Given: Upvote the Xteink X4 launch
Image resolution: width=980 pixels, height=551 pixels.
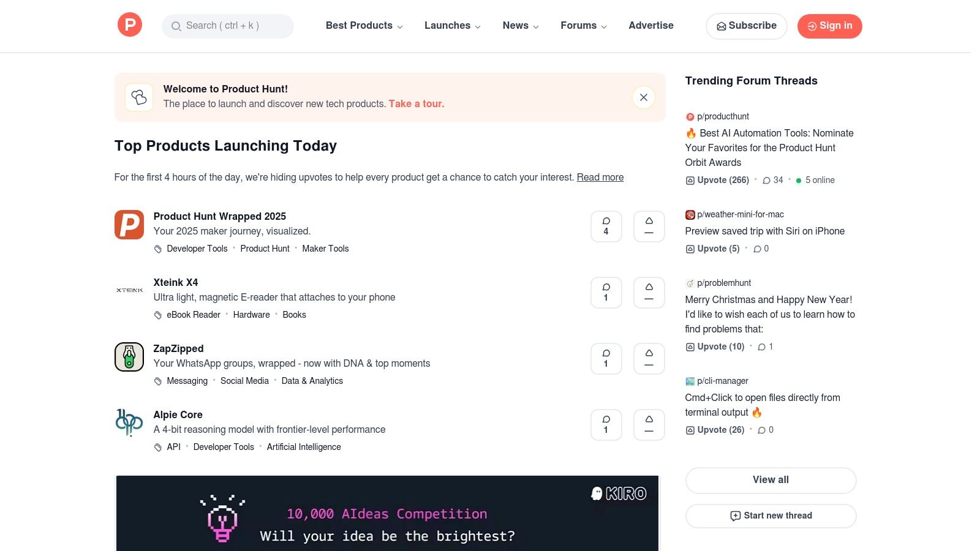Looking at the screenshot, I should point(649,292).
